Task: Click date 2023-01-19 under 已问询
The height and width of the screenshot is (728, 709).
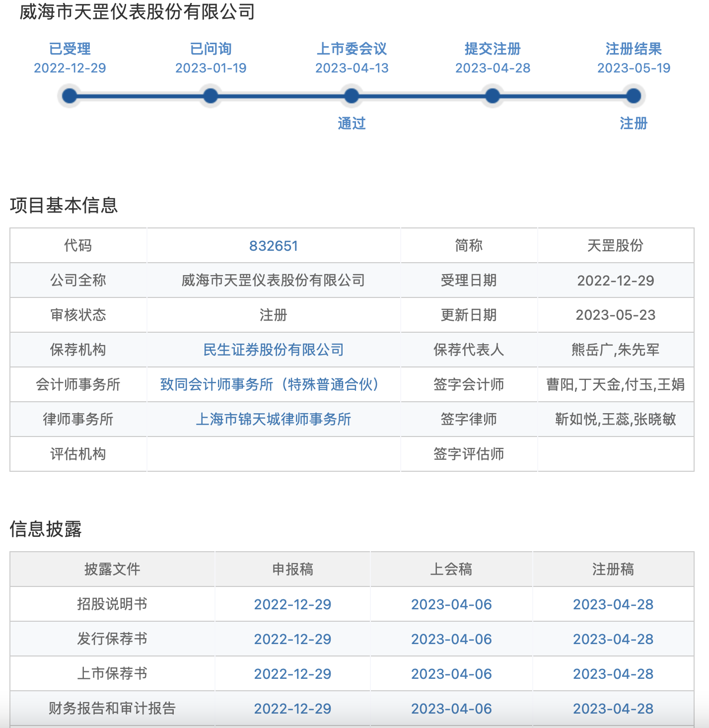Action: click(x=211, y=68)
